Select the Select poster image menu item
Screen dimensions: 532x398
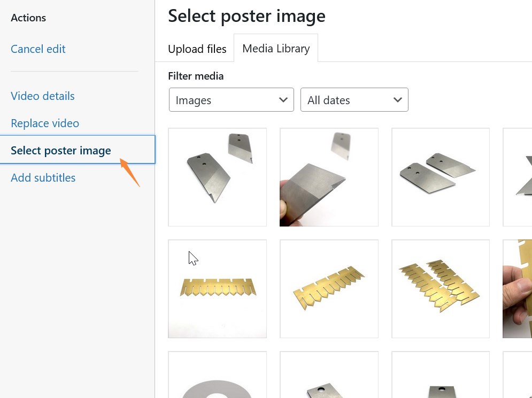pos(61,151)
